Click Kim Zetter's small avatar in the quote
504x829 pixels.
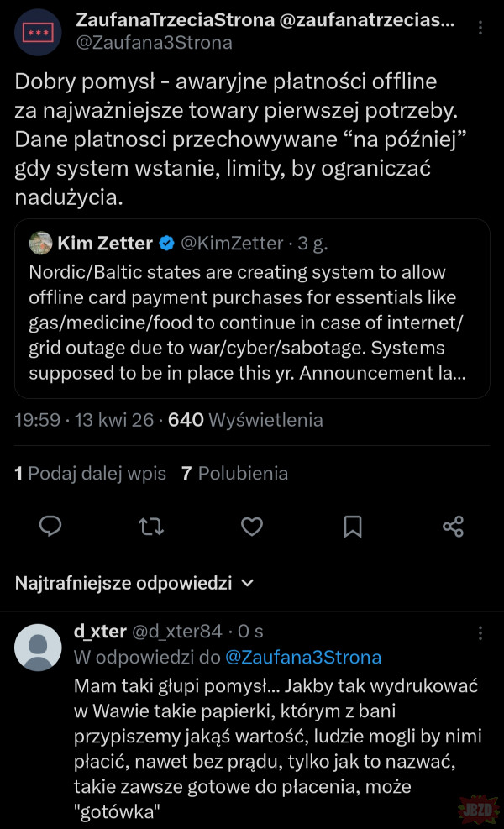coord(39,244)
